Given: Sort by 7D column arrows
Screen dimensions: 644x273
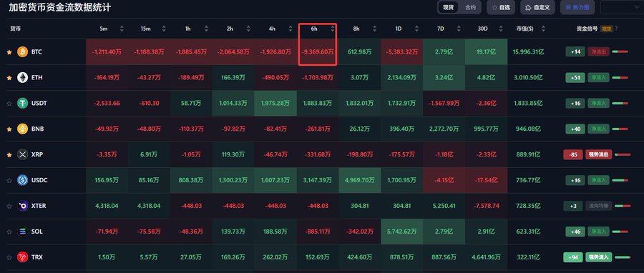Looking at the screenshot, I should pos(459,29).
